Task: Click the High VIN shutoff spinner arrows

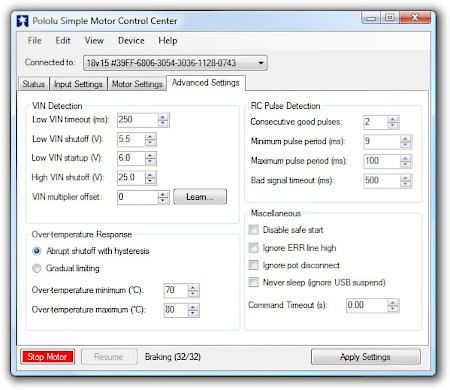Action: coord(150,178)
